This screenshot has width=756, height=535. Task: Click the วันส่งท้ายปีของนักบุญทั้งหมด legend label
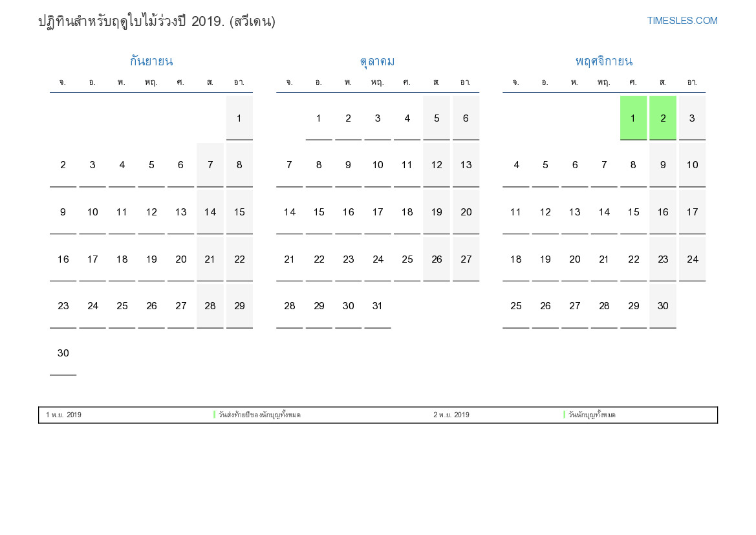tap(259, 415)
